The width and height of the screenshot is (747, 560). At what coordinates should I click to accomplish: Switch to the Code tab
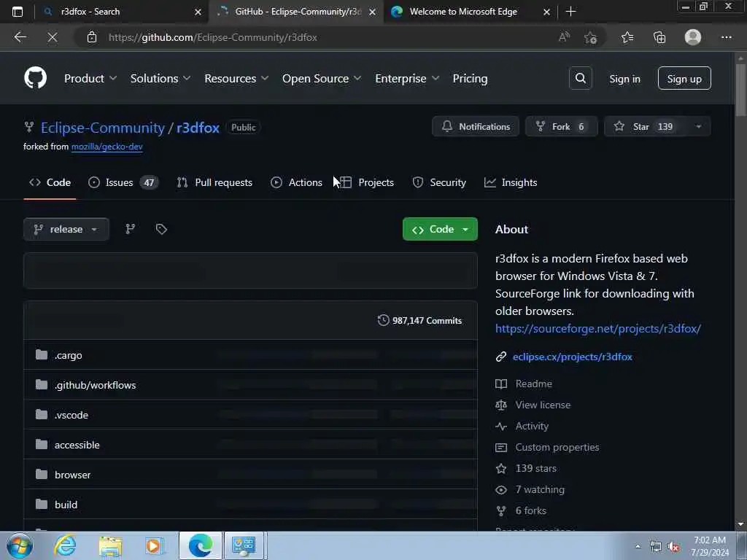point(50,182)
